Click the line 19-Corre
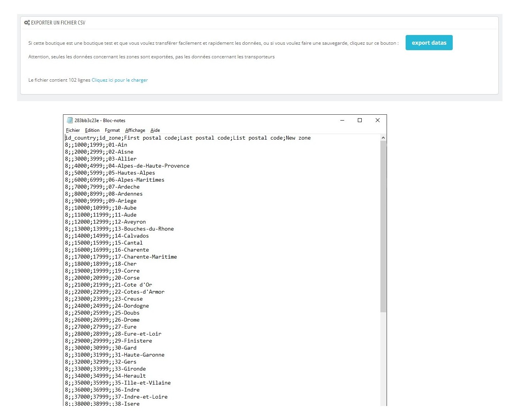Screen dimensions: 520x420 click(102, 271)
